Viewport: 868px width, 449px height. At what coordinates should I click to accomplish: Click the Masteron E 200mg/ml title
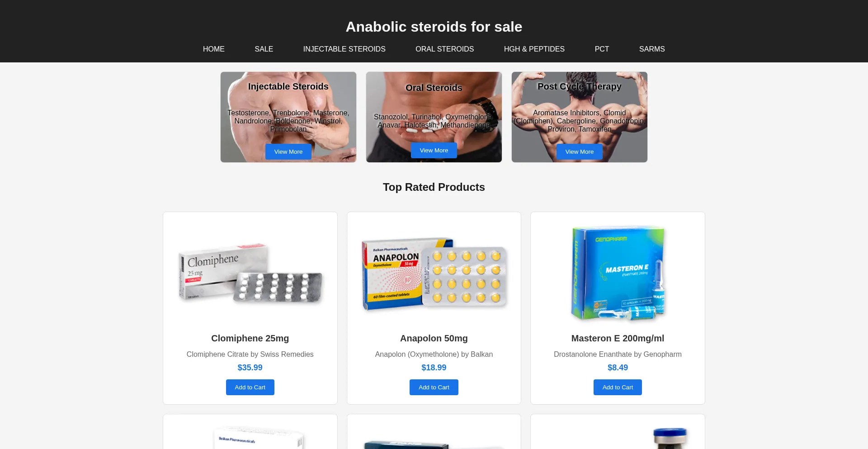click(x=618, y=338)
